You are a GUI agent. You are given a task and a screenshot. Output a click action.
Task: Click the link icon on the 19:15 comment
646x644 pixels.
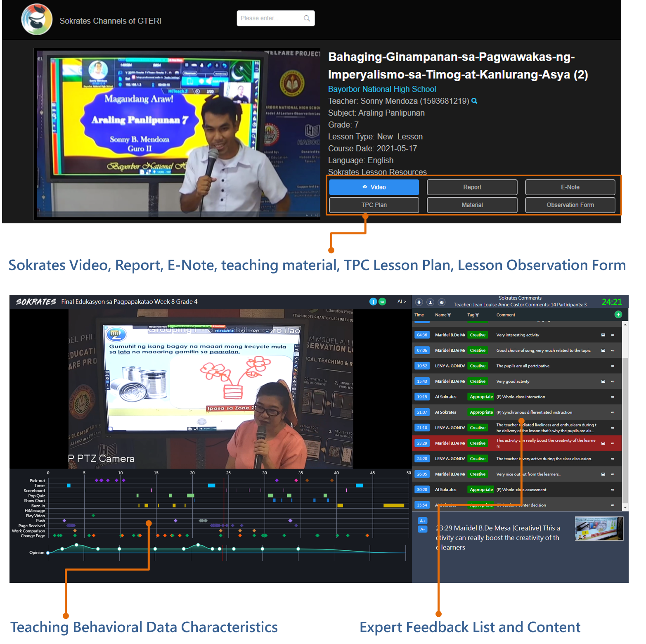coord(613,397)
